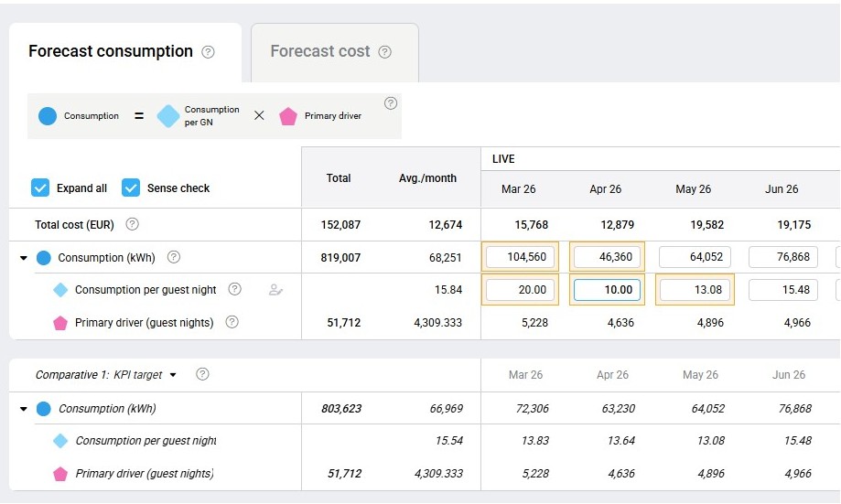
Task: Click help icon beside Primary driver (guest nights)
Action: tap(232, 322)
